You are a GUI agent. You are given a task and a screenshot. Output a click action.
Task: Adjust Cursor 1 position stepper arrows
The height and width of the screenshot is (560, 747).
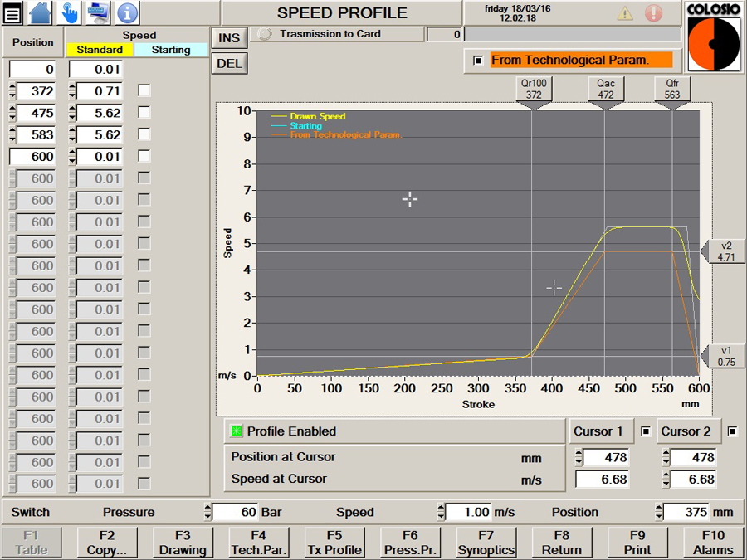coord(579,457)
